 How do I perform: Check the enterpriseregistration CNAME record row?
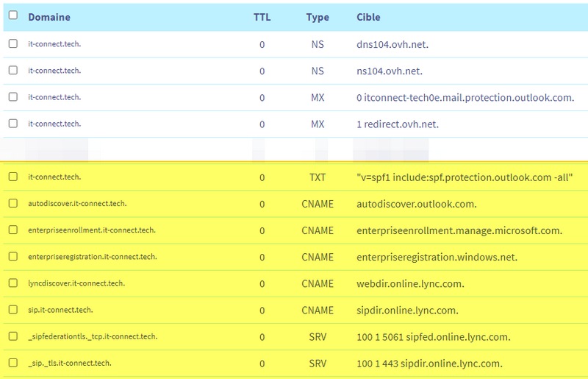pos(12,257)
